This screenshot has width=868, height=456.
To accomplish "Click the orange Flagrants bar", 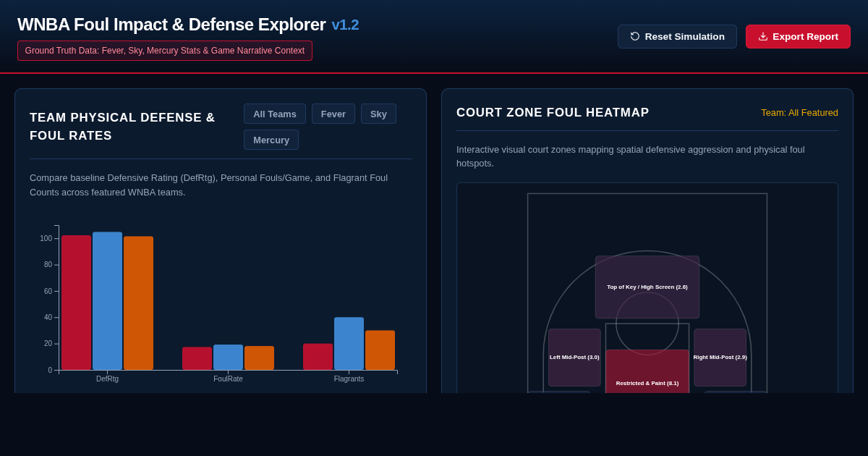I will (x=380, y=350).
